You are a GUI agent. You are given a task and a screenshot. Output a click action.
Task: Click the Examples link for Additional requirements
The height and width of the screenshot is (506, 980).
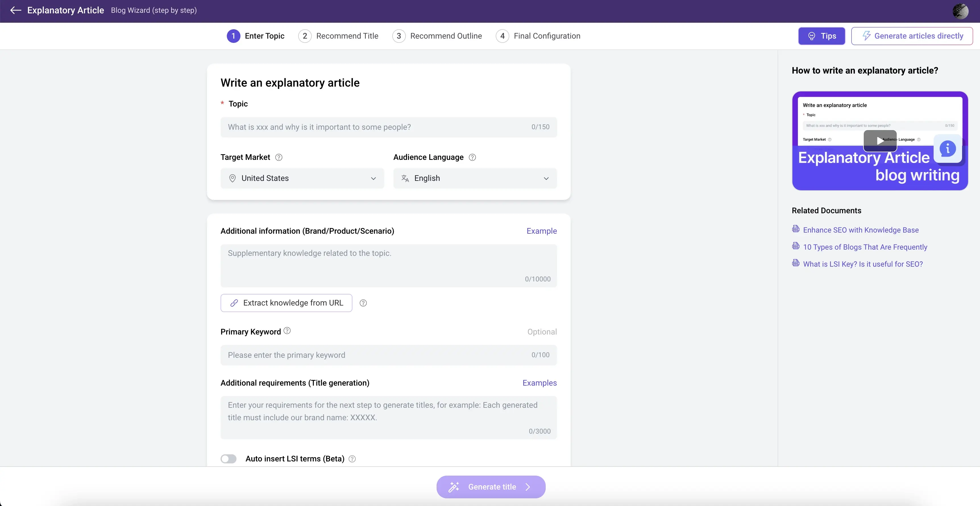pyautogui.click(x=540, y=383)
